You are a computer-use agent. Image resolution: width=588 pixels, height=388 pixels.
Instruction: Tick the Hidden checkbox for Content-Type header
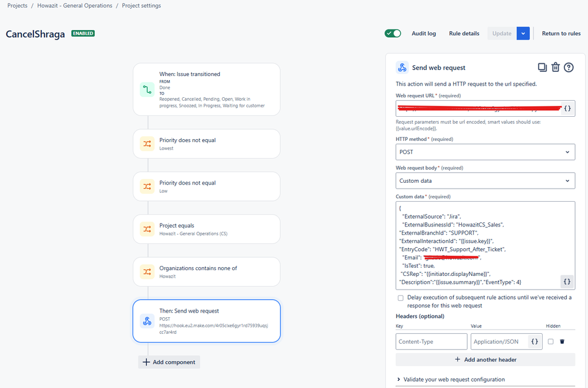550,341
